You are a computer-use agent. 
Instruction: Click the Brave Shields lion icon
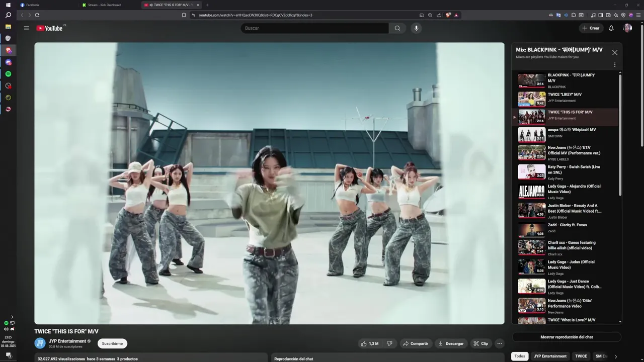448,15
